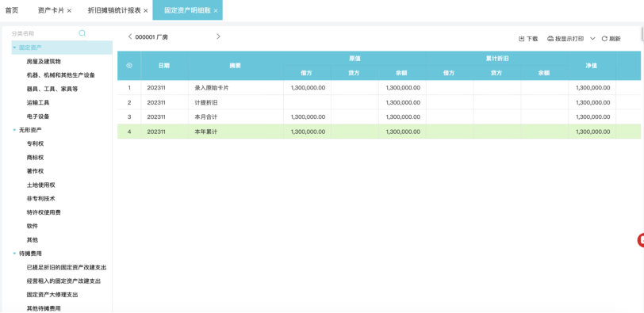Select the 本年累计 highlighted table row

[378, 132]
